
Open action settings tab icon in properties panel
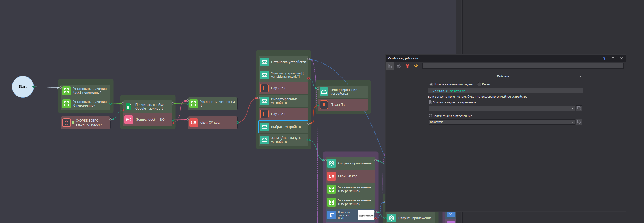[390, 66]
